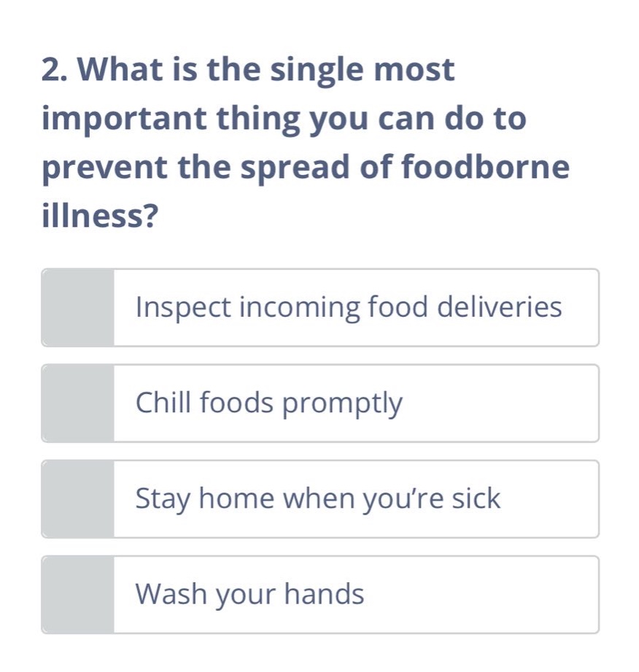Click the border of the "Wash your hands" card

(321, 555)
